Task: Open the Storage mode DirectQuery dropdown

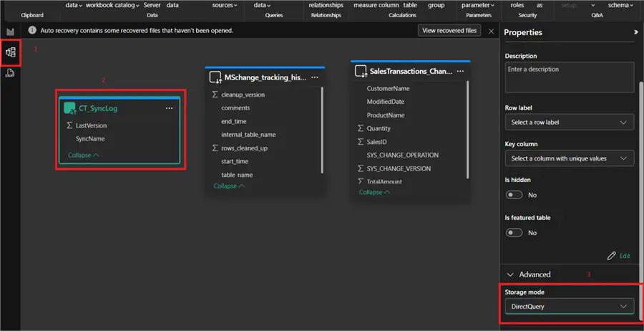Action: click(570, 307)
